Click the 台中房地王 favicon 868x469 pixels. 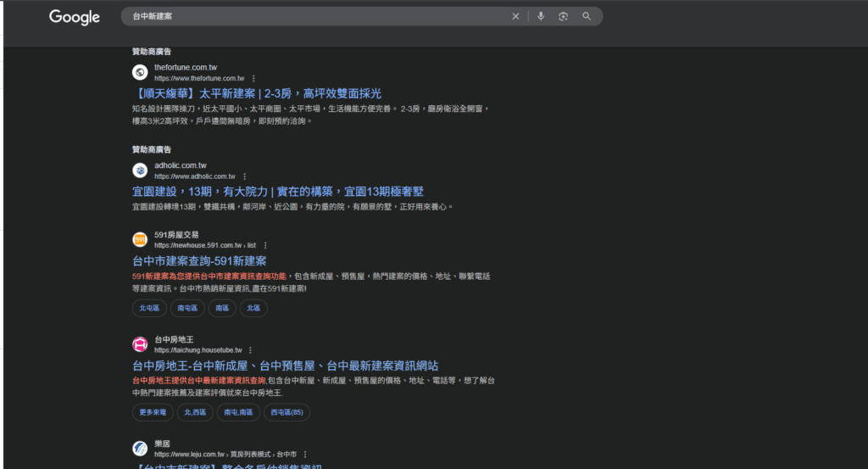140,343
